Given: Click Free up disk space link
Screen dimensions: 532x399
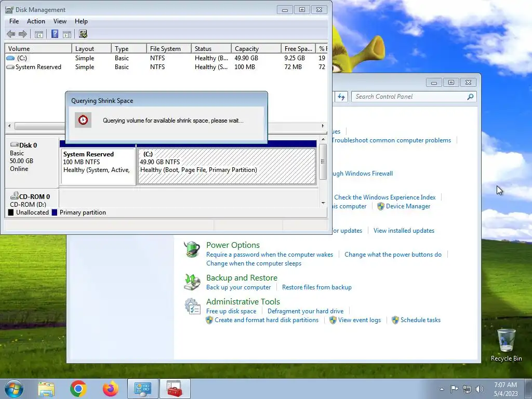Looking at the screenshot, I should [x=231, y=311].
